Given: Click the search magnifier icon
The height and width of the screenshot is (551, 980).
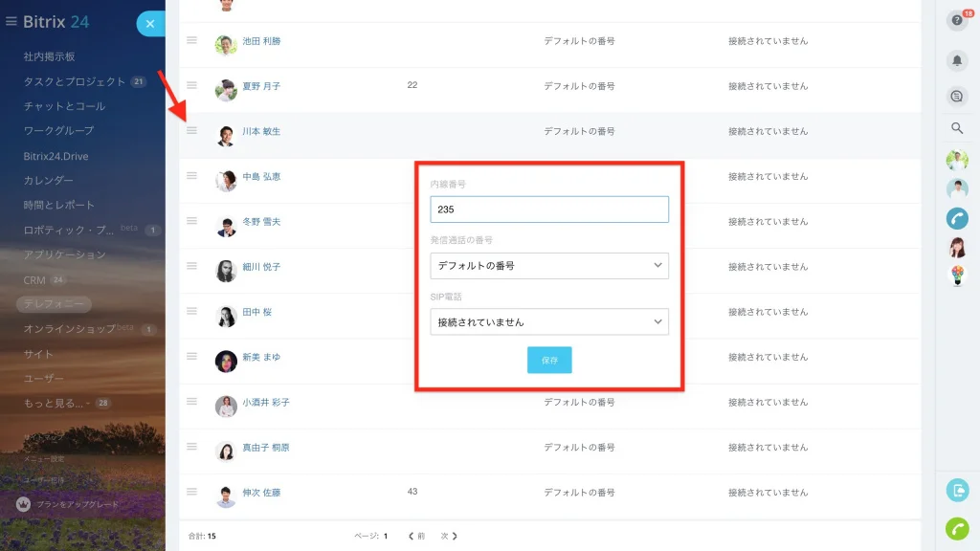Looking at the screenshot, I should pyautogui.click(x=957, y=128).
